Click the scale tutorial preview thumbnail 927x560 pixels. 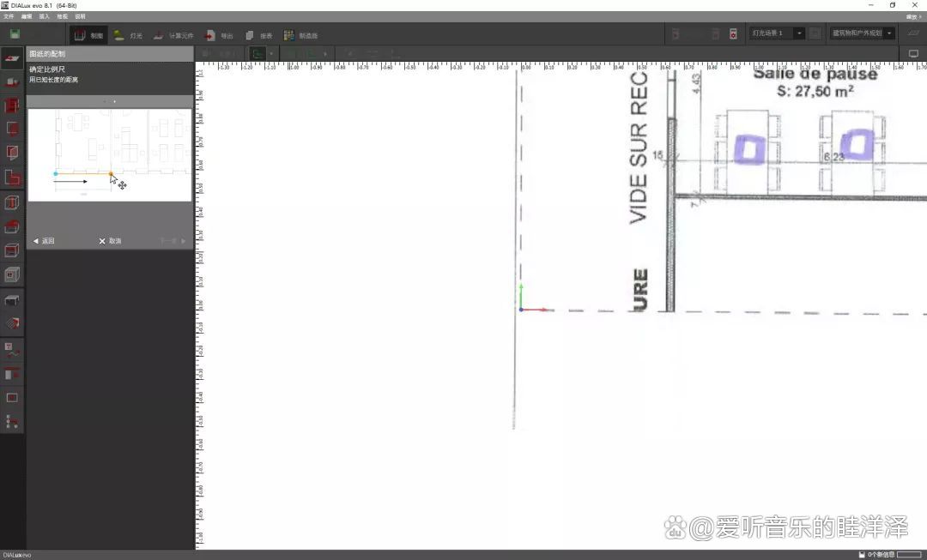point(110,154)
